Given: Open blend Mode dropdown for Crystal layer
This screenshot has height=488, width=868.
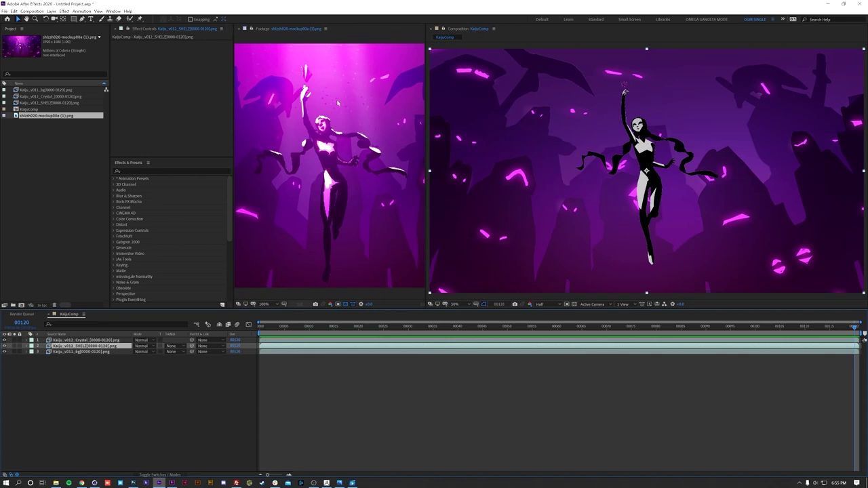Looking at the screenshot, I should pyautogui.click(x=143, y=340).
